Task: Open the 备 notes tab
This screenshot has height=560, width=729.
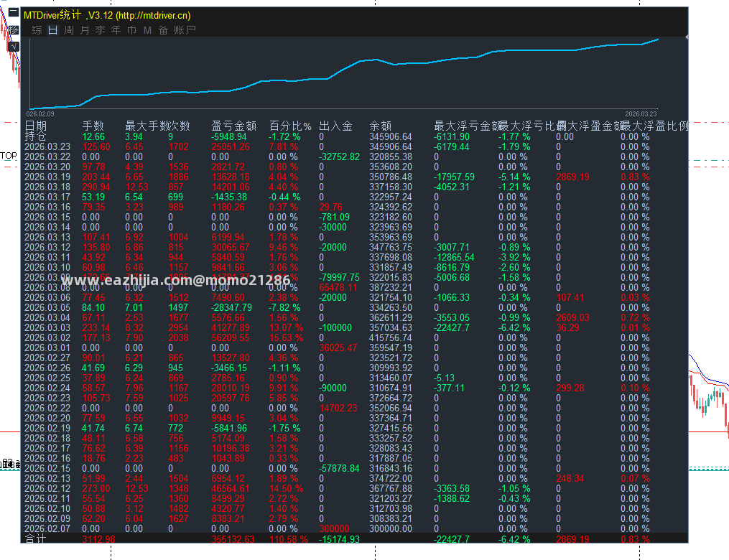Action: (163, 30)
